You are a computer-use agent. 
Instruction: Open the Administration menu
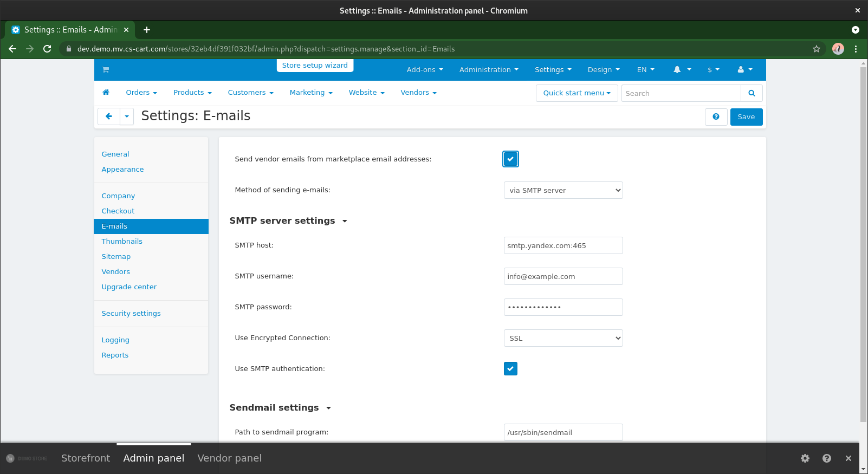[x=489, y=69]
